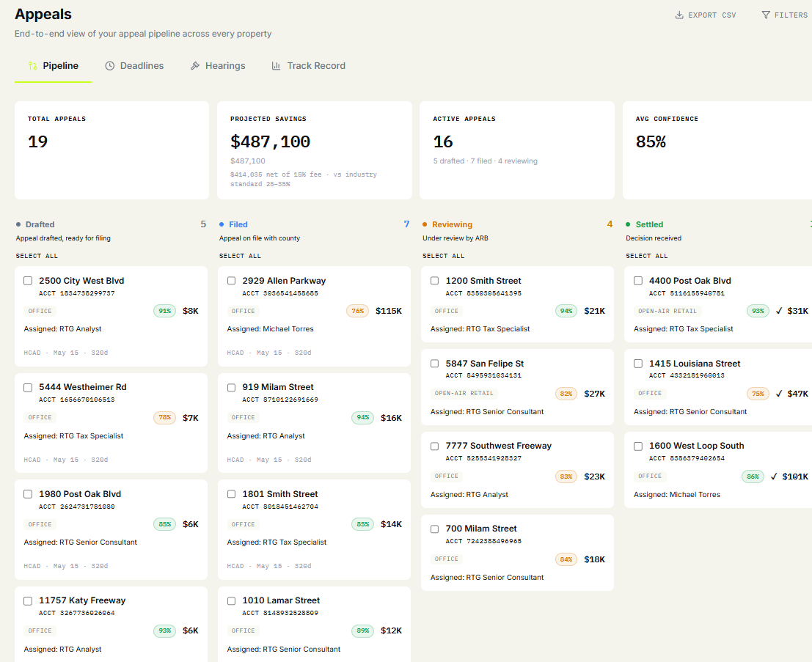
Task: Click the Active Appeals card
Action: [x=517, y=150]
